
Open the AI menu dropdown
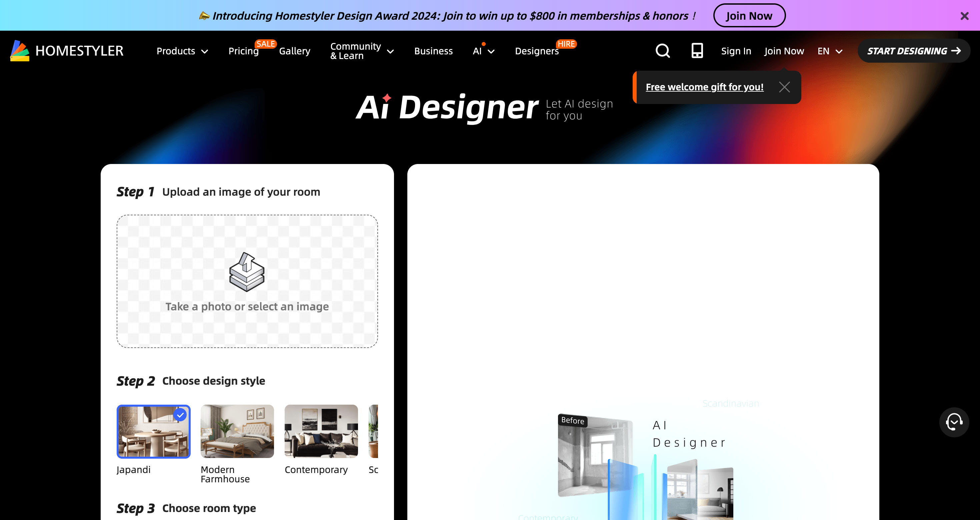(x=483, y=51)
